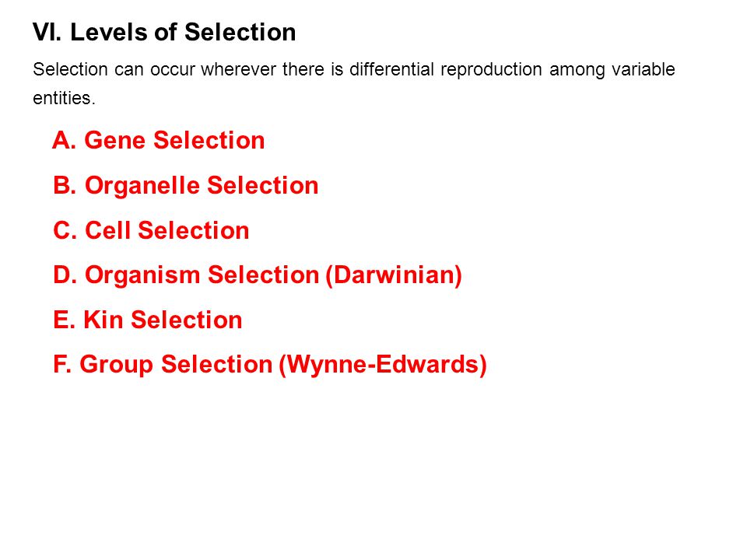Select 'B. Organelle Selection' line
Screen dimensions: 747x560
(186, 186)
